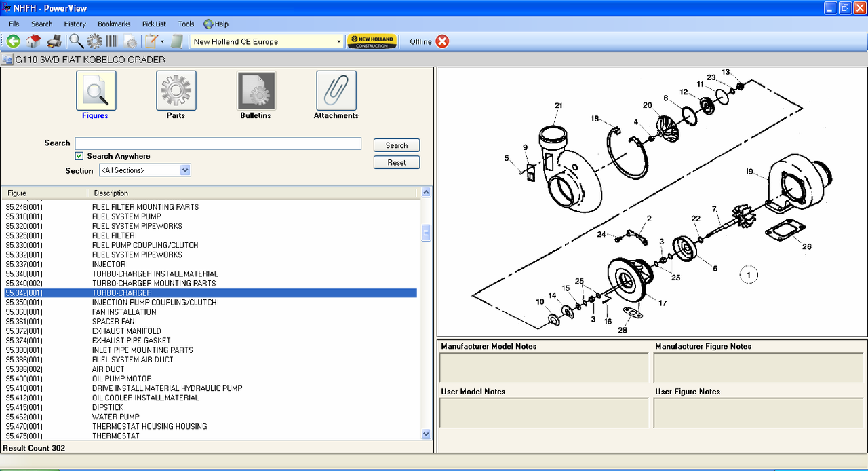Open the Bookmarks menu
Screen dimensions: 868x471
click(x=114, y=24)
